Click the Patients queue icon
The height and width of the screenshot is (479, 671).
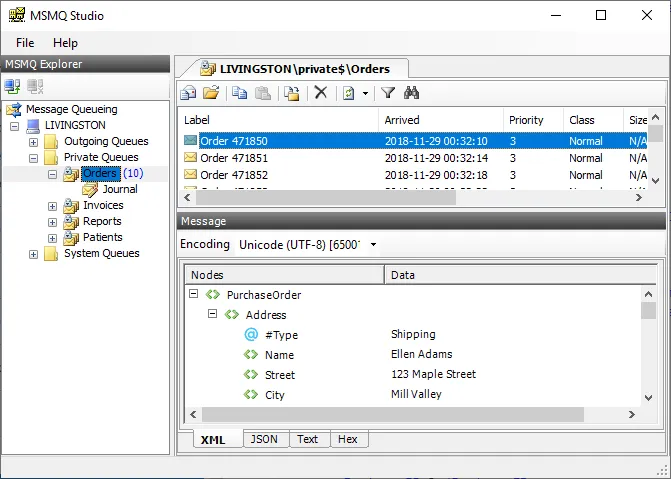point(71,238)
